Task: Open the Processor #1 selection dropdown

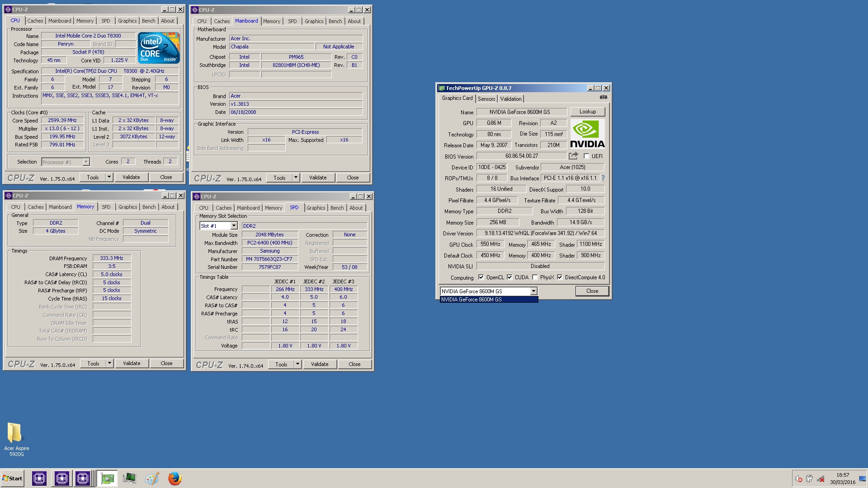Action: 86,162
